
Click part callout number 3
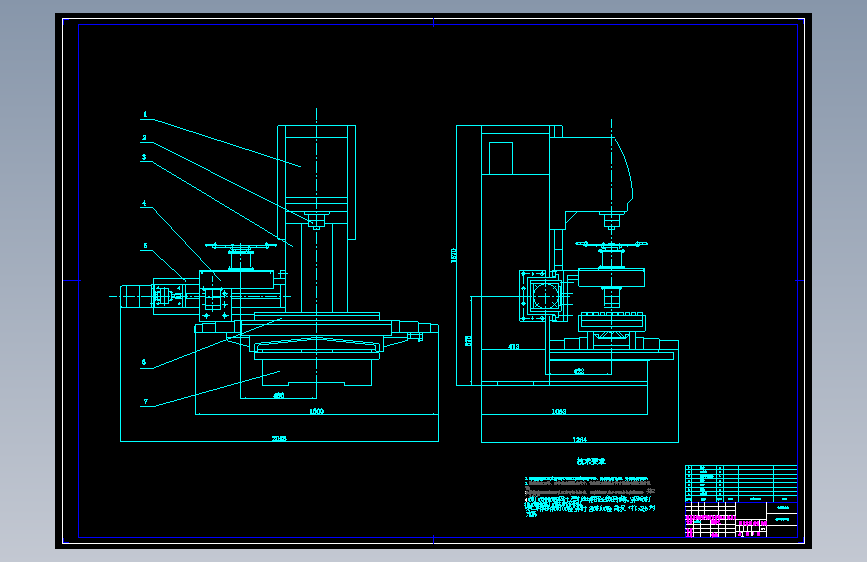pos(144,157)
